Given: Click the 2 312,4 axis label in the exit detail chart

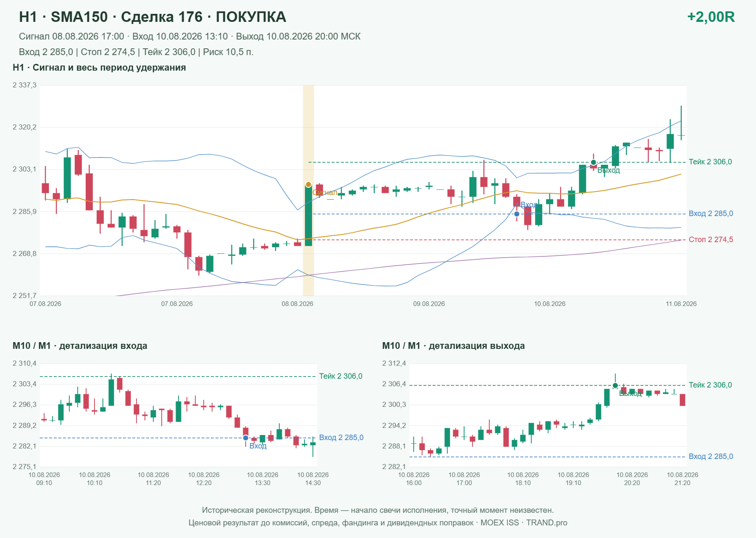Looking at the screenshot, I should point(394,364).
